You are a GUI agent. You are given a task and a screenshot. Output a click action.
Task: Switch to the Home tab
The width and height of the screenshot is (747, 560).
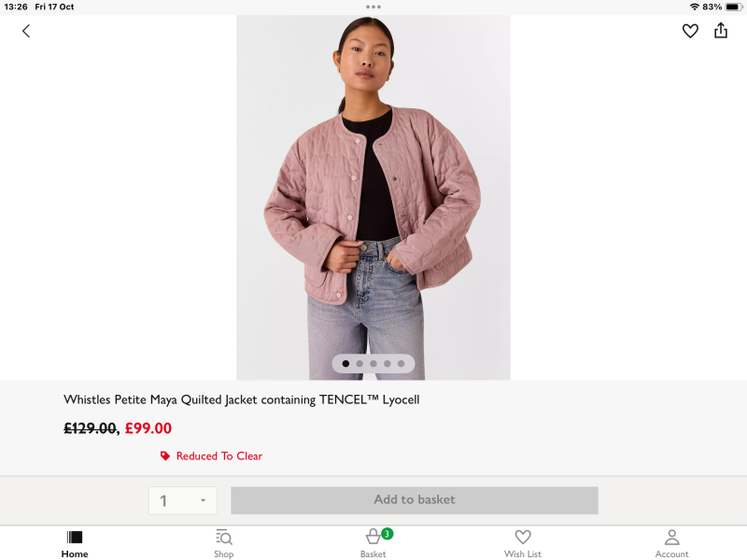pos(74,541)
